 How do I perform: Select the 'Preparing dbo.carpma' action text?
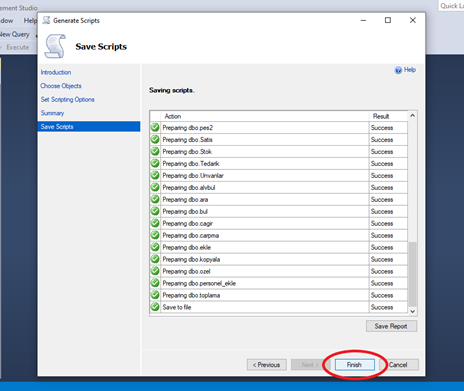(x=191, y=236)
